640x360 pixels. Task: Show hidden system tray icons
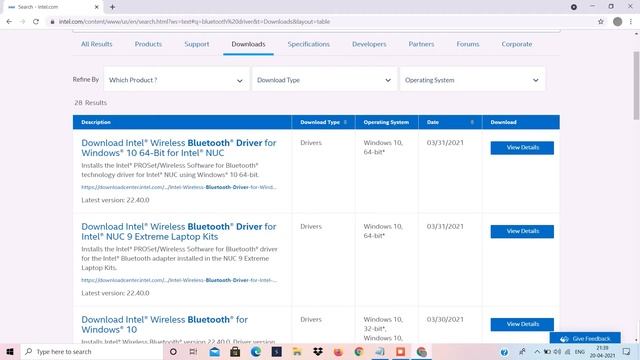pos(537,351)
